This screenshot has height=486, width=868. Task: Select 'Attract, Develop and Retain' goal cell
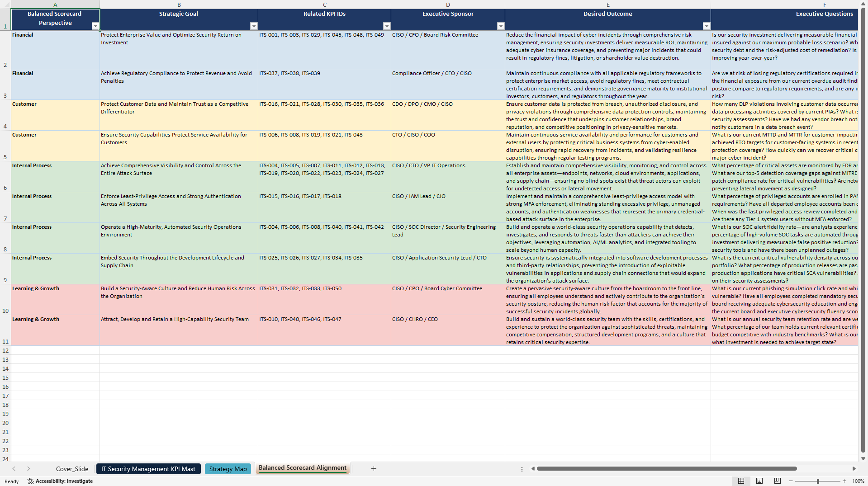coord(179,330)
